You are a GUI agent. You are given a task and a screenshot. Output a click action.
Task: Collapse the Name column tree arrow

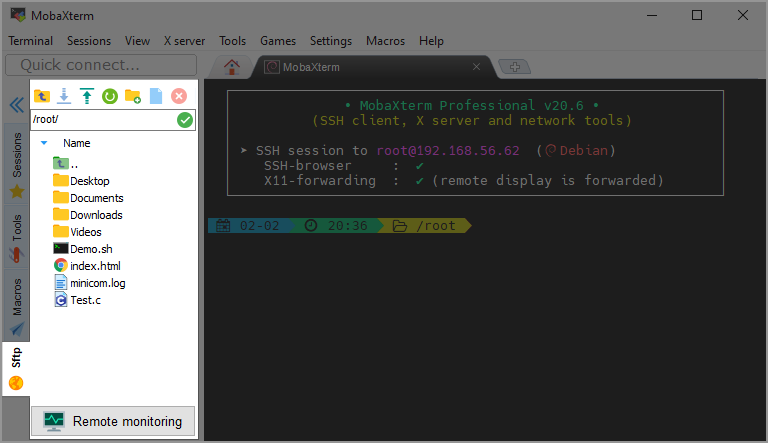(x=44, y=143)
